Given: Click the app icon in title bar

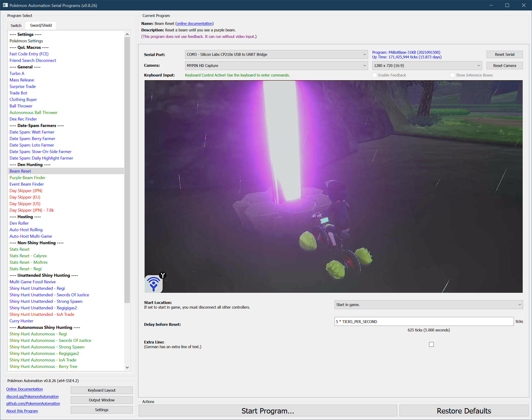Looking at the screenshot, I should tap(5, 5).
